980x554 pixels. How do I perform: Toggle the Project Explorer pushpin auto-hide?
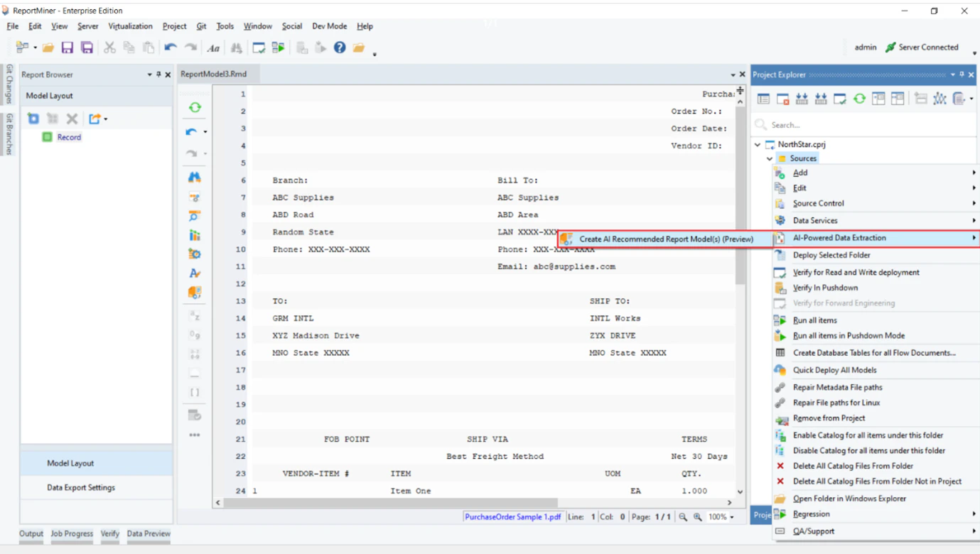961,74
